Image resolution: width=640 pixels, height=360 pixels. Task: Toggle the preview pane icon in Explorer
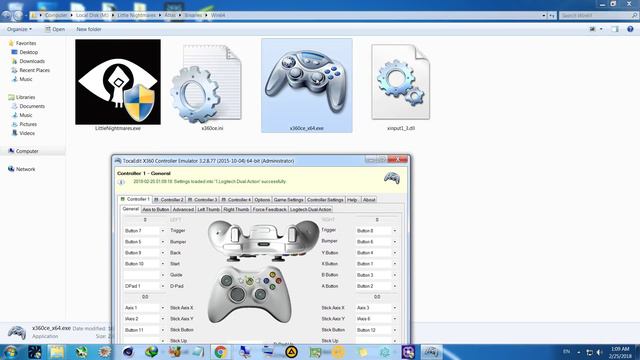pos(615,29)
